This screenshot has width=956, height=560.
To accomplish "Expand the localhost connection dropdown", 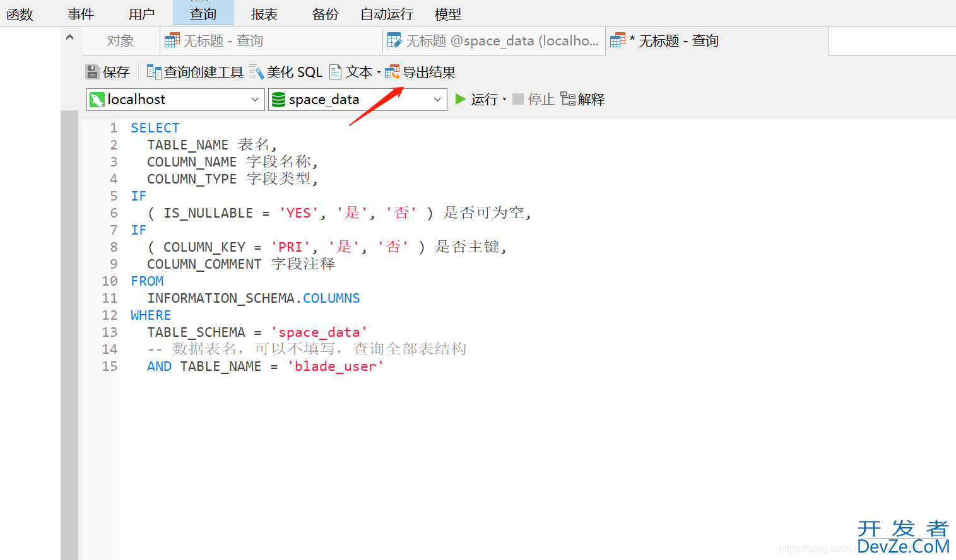I will tap(255, 100).
